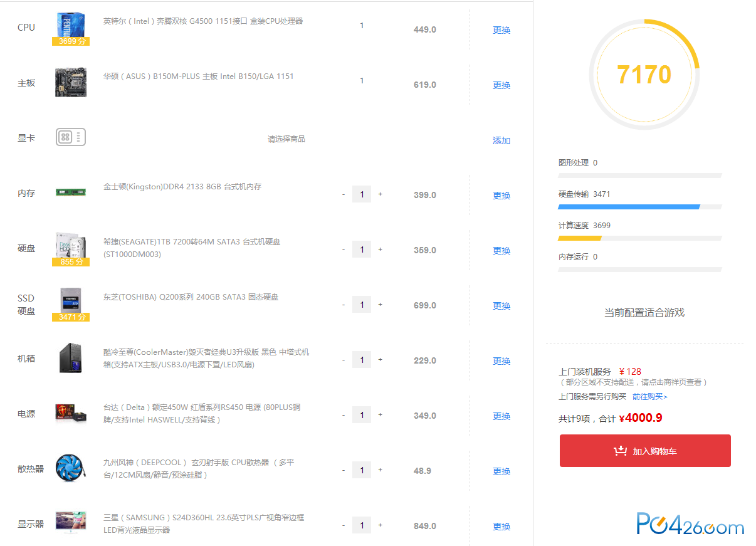Click the hard disk quantity input field
This screenshot has height=546, width=756.
pyautogui.click(x=362, y=249)
